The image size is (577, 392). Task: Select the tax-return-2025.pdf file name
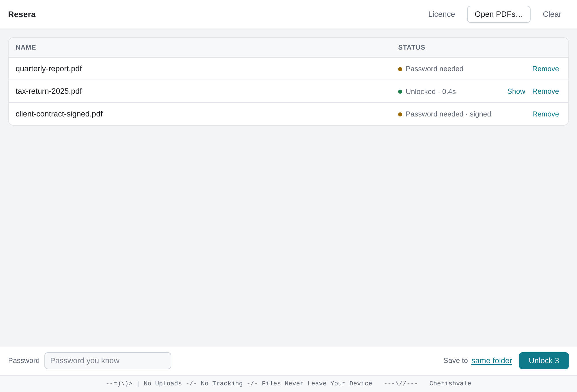[x=49, y=91]
